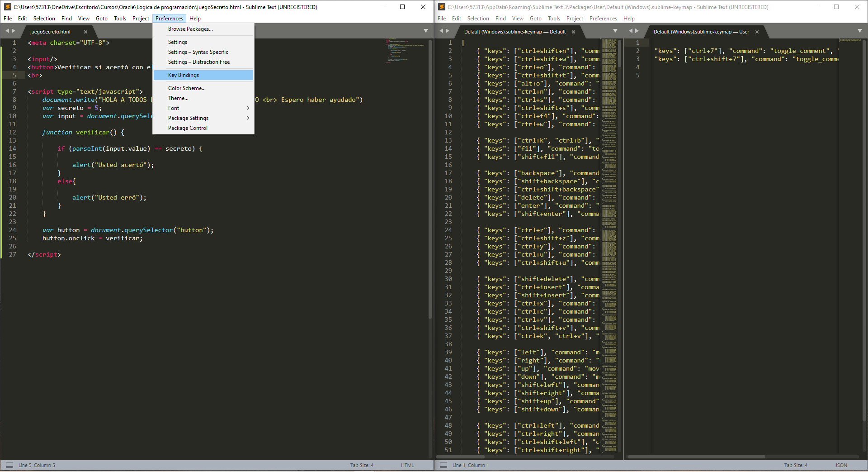Open Tab Size: 4 selector in left status bar
The height and width of the screenshot is (472, 868).
pos(362,465)
